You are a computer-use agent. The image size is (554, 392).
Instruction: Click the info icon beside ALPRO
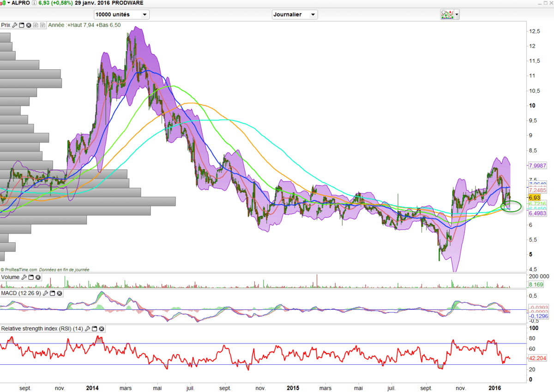(34, 3)
